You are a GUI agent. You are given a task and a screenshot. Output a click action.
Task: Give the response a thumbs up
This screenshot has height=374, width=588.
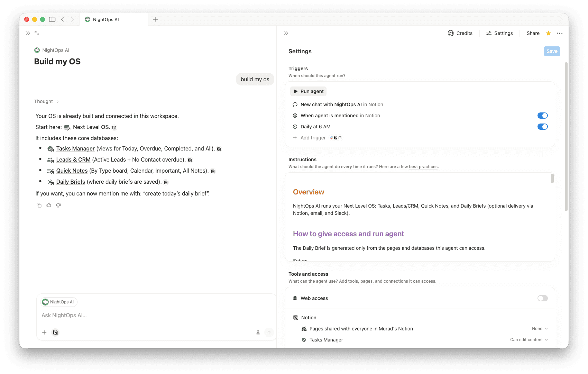coord(49,205)
